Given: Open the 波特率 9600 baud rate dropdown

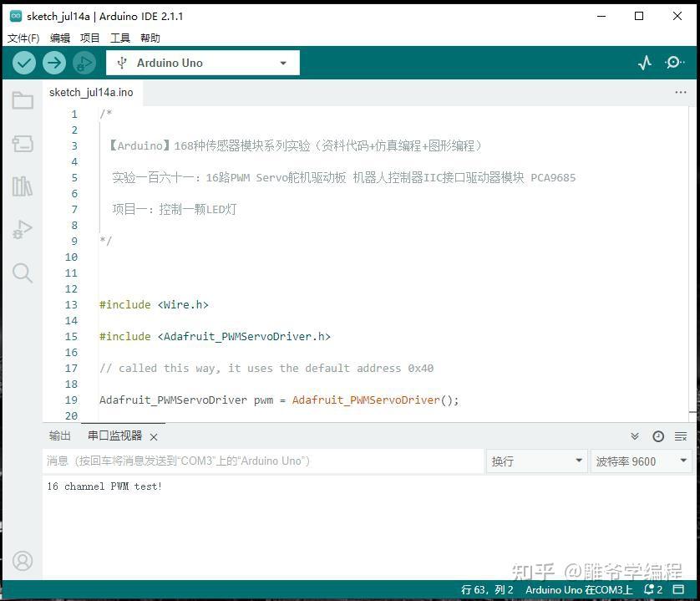Looking at the screenshot, I should [x=641, y=461].
